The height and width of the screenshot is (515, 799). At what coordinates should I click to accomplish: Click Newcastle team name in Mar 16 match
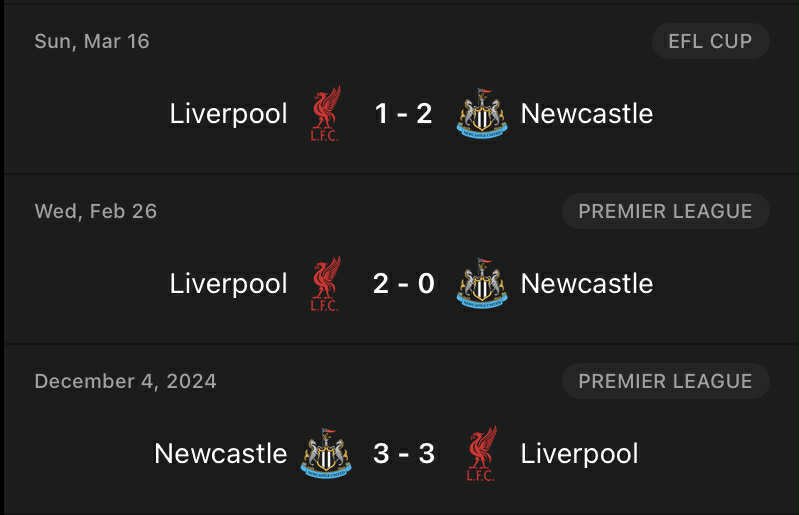(x=587, y=114)
